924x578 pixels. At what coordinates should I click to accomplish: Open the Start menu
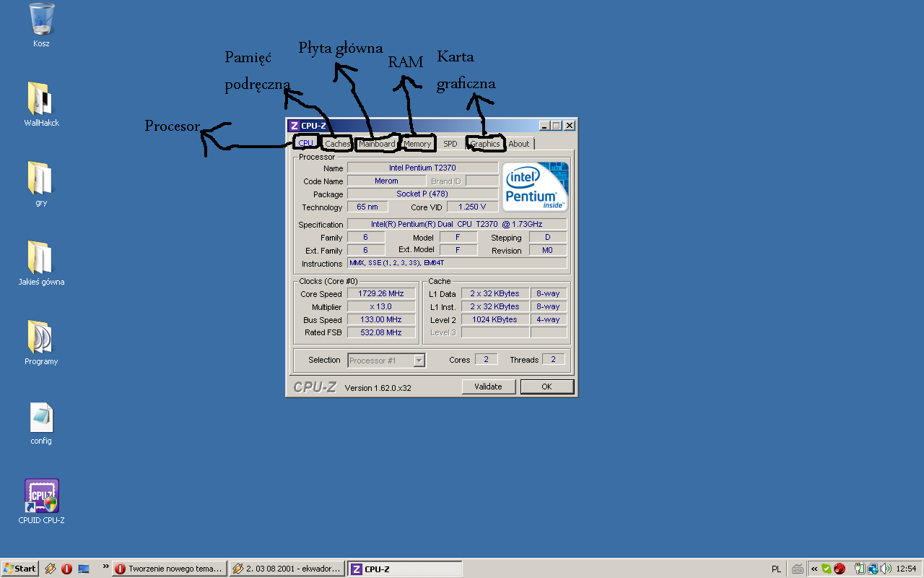coord(19,569)
